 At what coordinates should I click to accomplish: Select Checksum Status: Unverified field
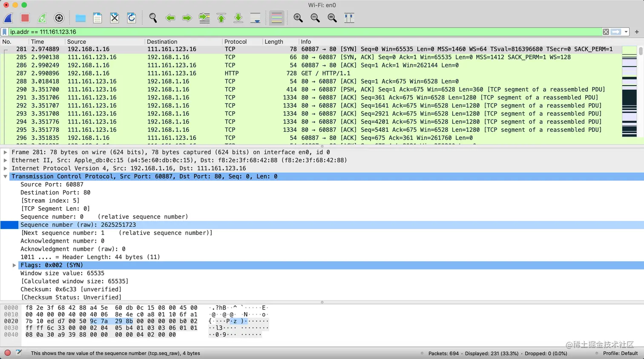pos(71,298)
